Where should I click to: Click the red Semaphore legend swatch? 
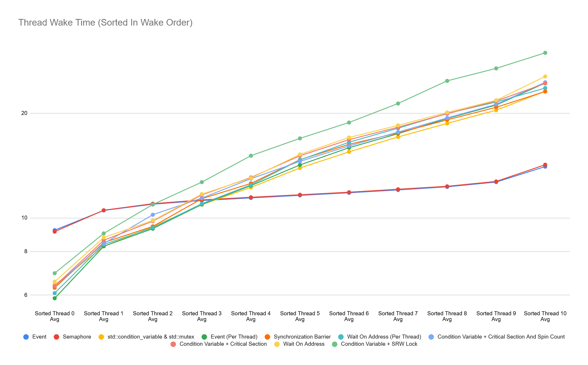click(56, 337)
